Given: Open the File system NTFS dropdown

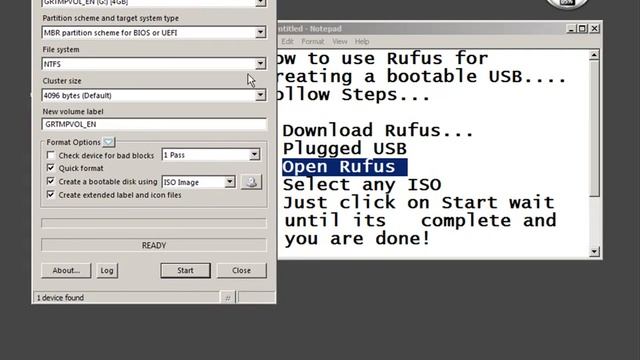Looking at the screenshot, I should [260, 64].
